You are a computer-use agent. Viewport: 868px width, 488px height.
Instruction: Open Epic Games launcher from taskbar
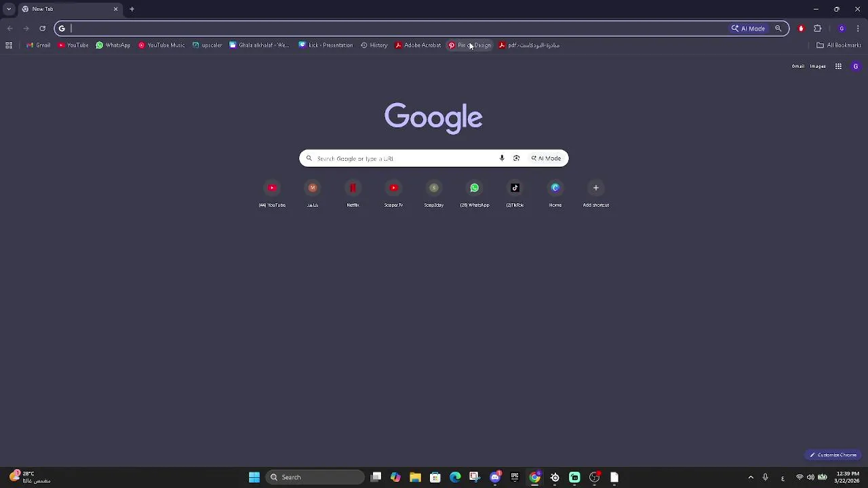(x=515, y=477)
